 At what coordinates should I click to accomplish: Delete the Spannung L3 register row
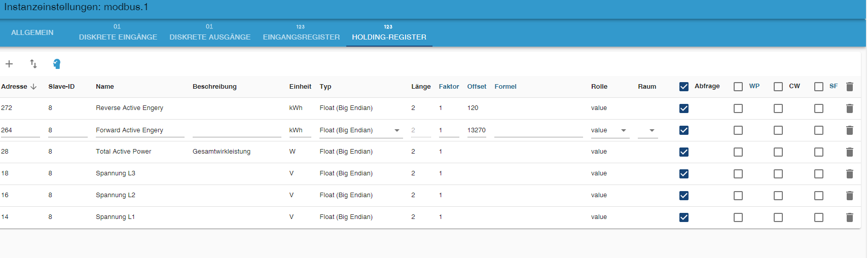click(x=850, y=174)
